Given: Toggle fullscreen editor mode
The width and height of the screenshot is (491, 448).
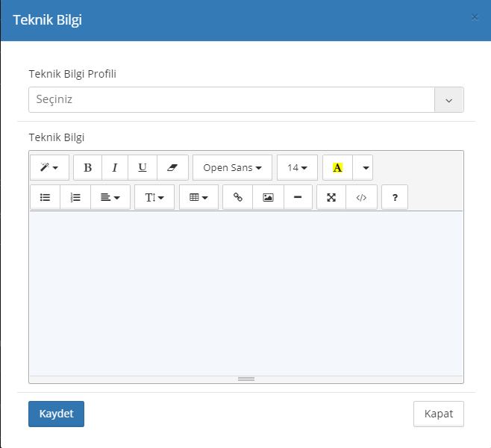Looking at the screenshot, I should pyautogui.click(x=331, y=197).
